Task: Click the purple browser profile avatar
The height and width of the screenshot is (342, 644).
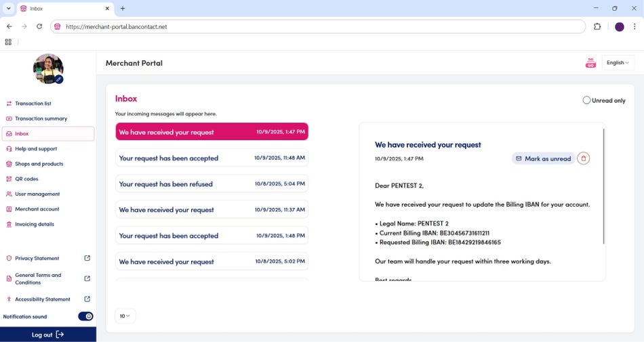Action: click(x=620, y=26)
